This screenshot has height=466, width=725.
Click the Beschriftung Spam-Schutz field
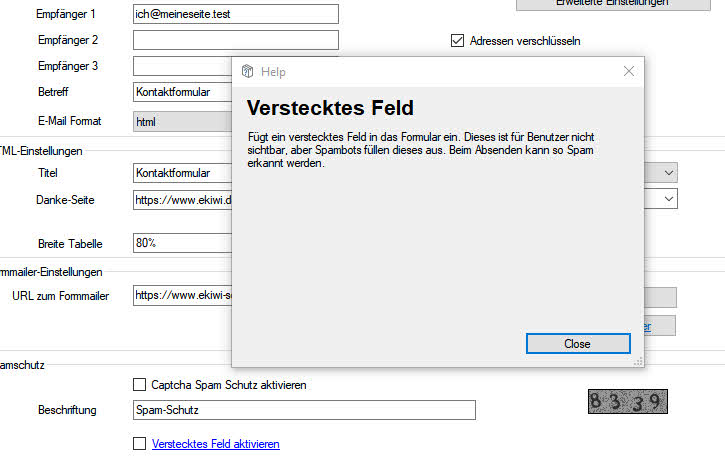click(x=304, y=410)
